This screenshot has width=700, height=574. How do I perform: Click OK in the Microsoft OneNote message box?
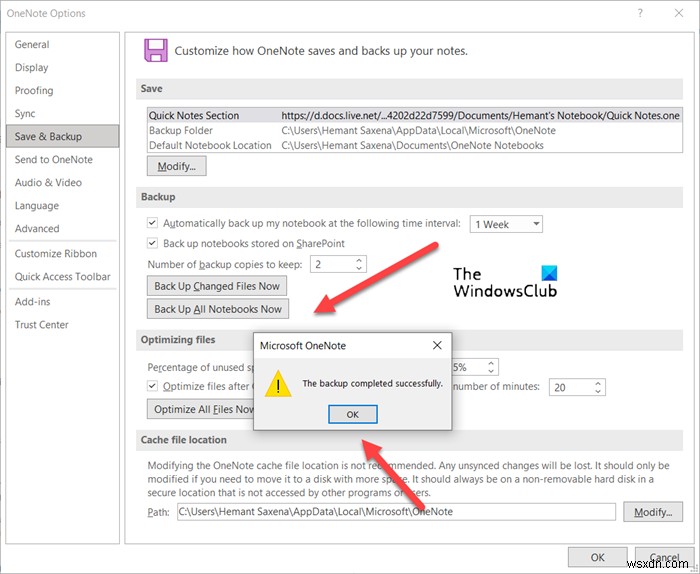(x=353, y=414)
